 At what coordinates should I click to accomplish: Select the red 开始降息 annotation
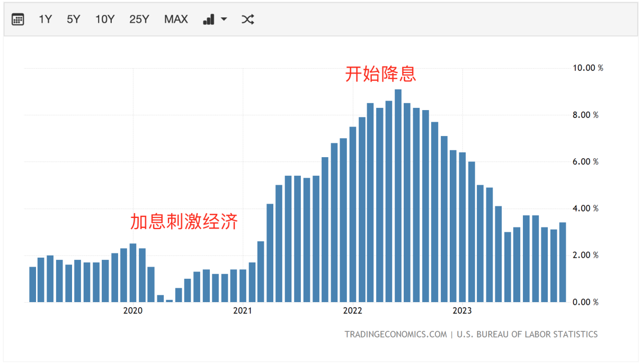click(x=380, y=74)
